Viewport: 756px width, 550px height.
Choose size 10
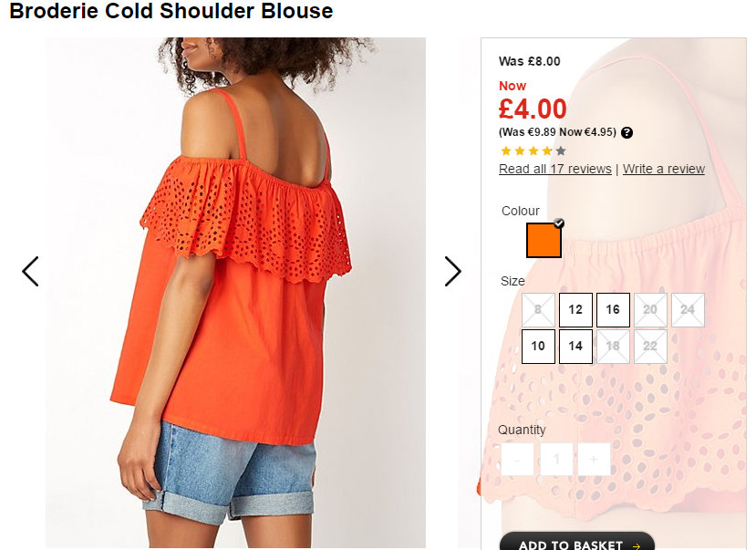pos(538,347)
